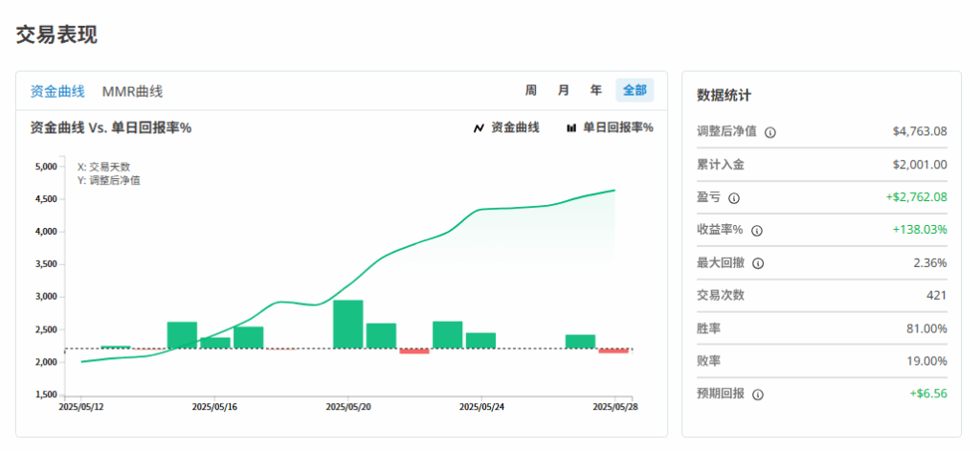Select the 年 time range
Viewport: 980px width, 451px height.
pos(596,91)
